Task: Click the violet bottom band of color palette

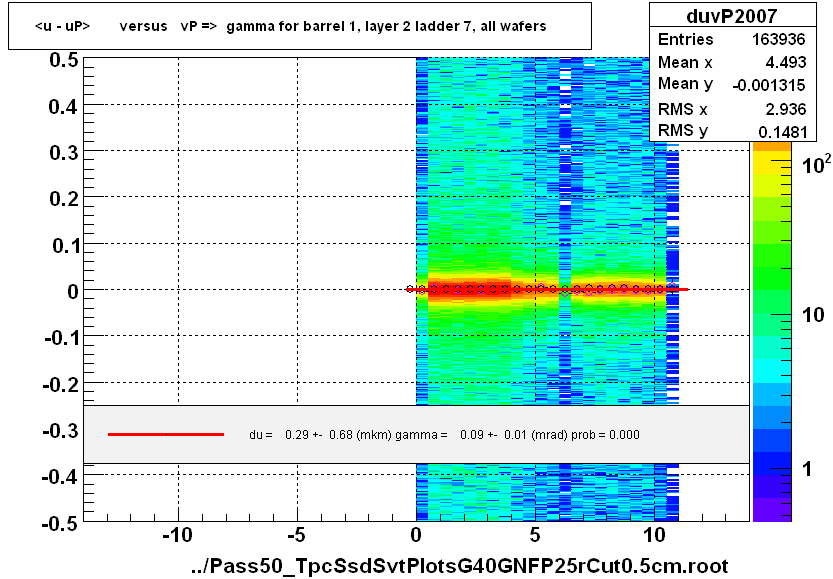Action: tap(772, 509)
